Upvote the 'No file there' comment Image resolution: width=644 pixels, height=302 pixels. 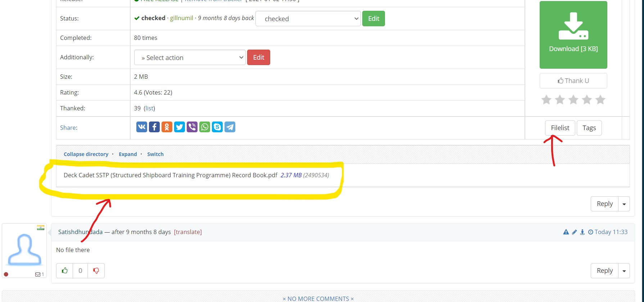(x=65, y=271)
